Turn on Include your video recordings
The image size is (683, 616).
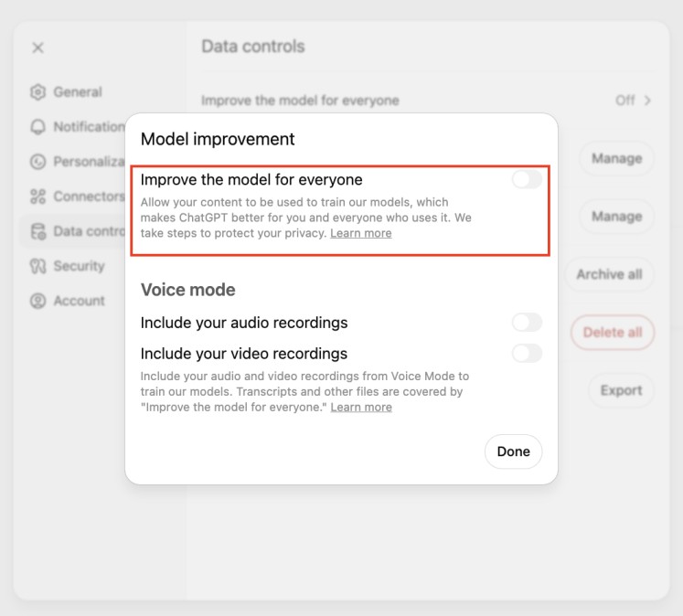pyautogui.click(x=527, y=354)
